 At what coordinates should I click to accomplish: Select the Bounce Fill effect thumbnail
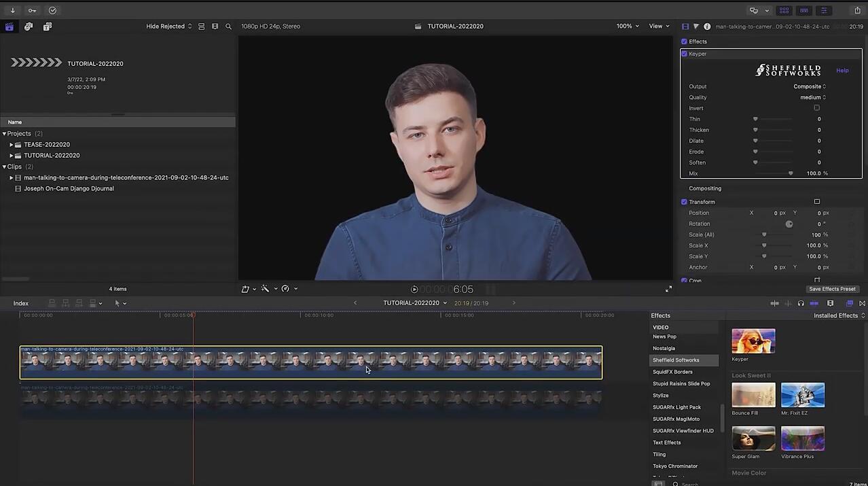point(753,395)
